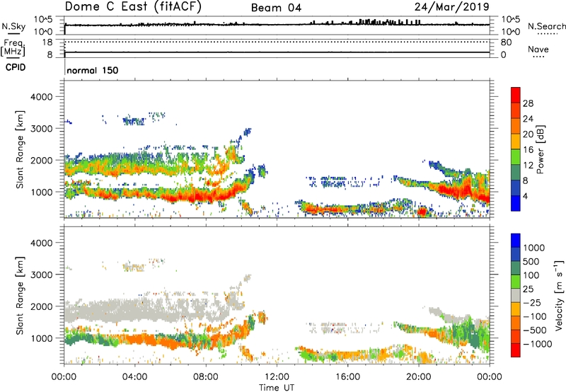The image size is (566, 392).
Task: Click the '80' Nave axis value
Action: 506,42
